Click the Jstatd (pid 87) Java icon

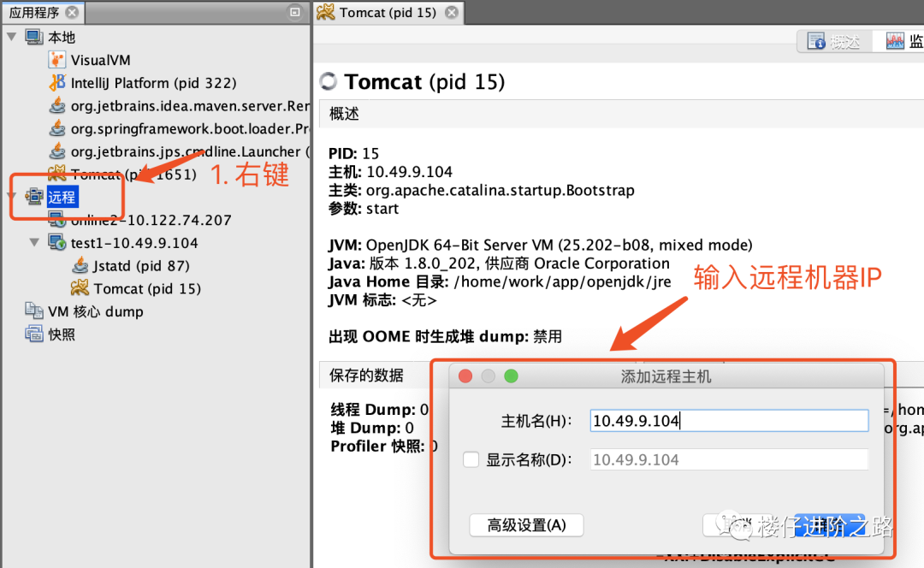pyautogui.click(x=80, y=265)
